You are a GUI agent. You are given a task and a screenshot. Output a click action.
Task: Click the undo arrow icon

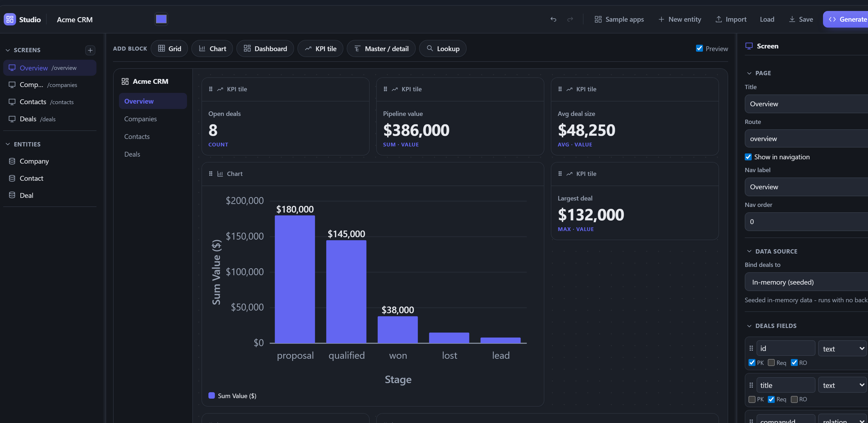tap(553, 19)
